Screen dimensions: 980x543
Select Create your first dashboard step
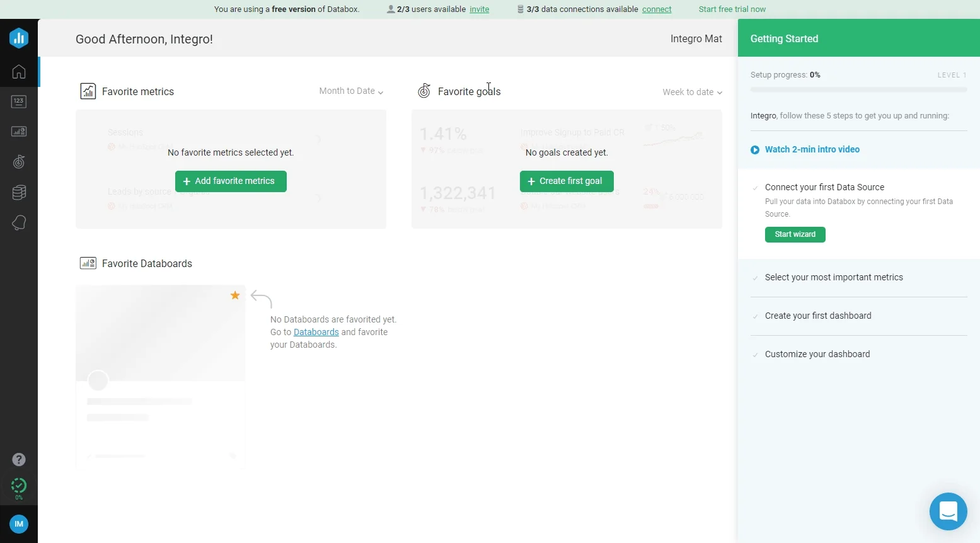818,316
